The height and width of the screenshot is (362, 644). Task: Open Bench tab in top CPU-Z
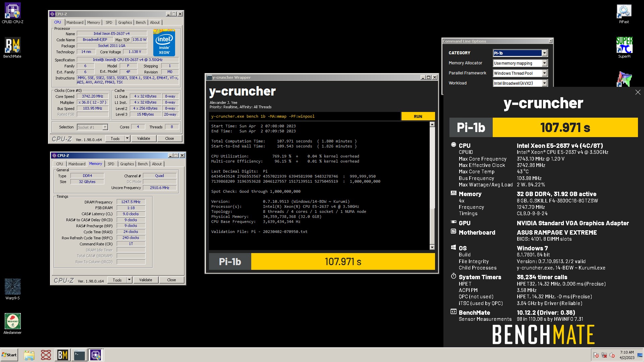[141, 22]
